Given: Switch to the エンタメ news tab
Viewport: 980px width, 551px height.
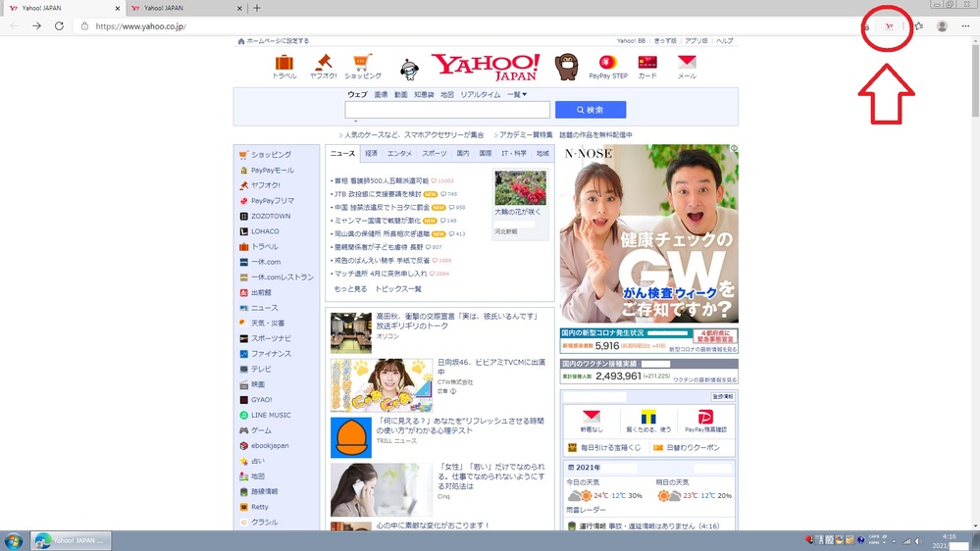Looking at the screenshot, I should tap(399, 153).
